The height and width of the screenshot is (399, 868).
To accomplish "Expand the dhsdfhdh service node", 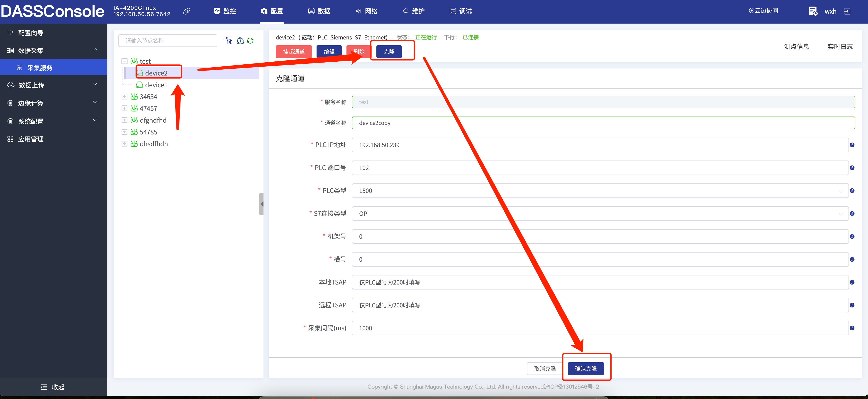I will 124,144.
